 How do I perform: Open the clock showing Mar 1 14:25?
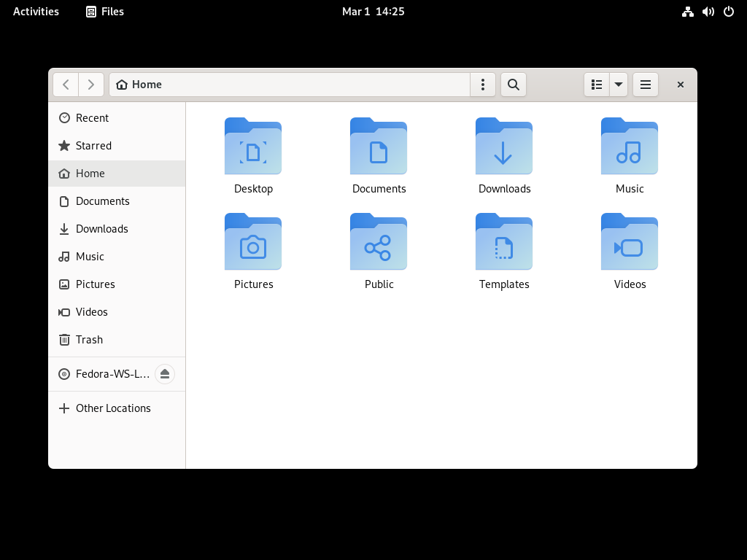(373, 12)
